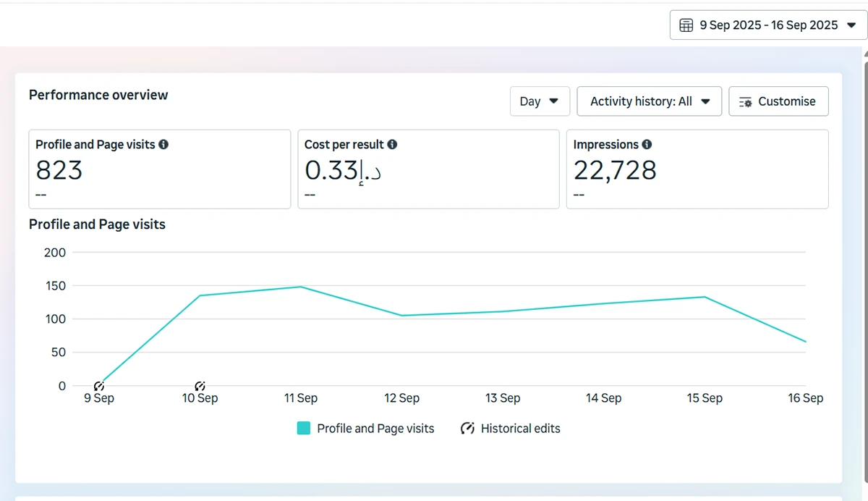Select the Impressions metric card
Image resolution: width=868 pixels, height=501 pixels.
(697, 169)
